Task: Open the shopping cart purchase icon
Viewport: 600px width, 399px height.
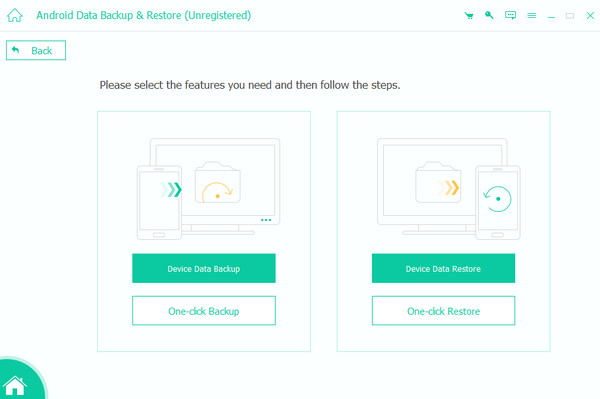Action: tap(469, 15)
